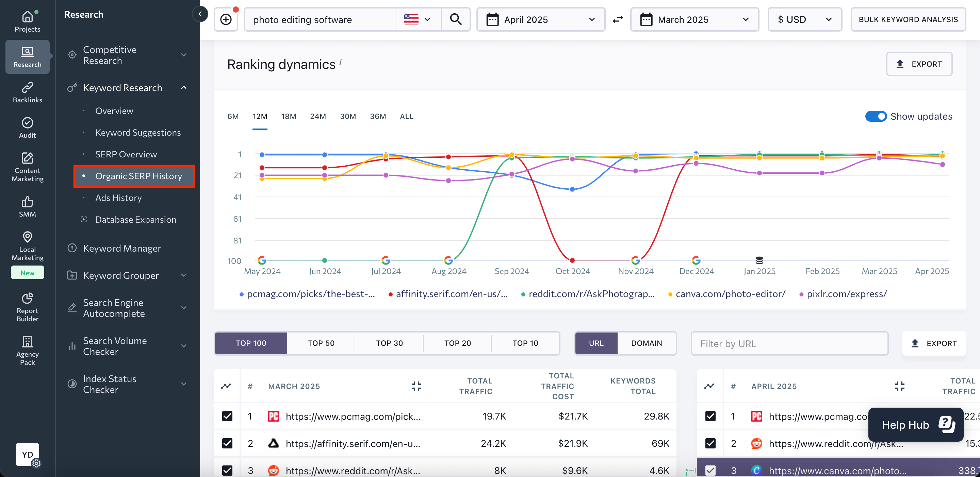Click the database update marker at Jan 2025
Screen dimensions: 980x477
(x=759, y=260)
